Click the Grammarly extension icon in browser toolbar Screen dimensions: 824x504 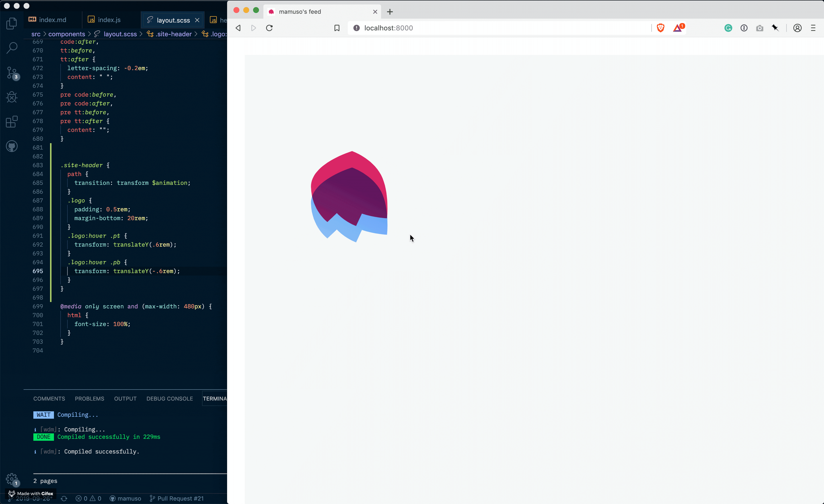point(728,28)
